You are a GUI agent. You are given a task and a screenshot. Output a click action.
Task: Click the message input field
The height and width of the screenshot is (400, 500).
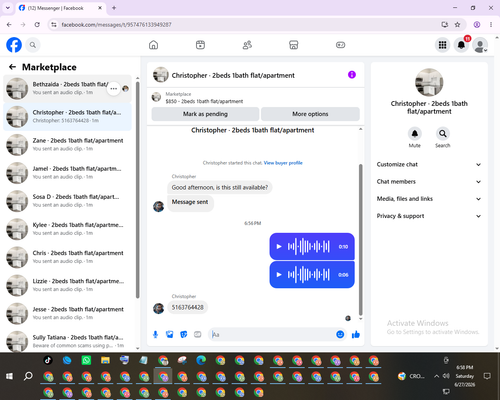tap(272, 334)
